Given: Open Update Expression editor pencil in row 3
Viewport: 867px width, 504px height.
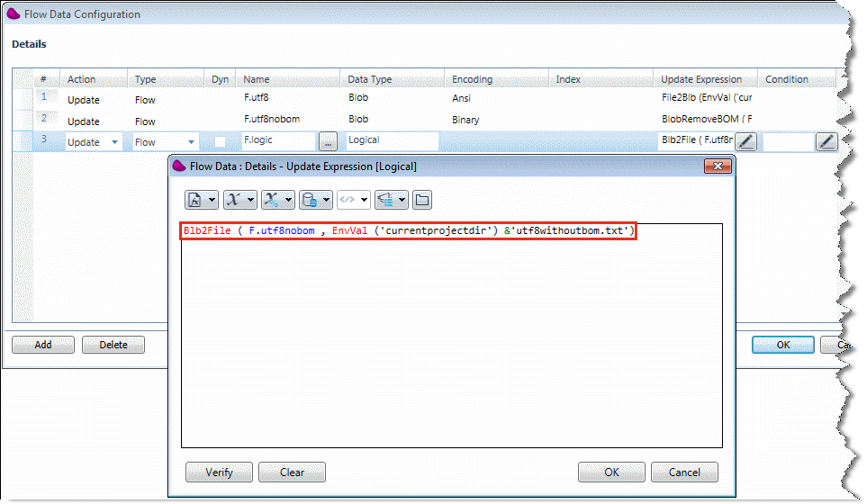Looking at the screenshot, I should [746, 141].
